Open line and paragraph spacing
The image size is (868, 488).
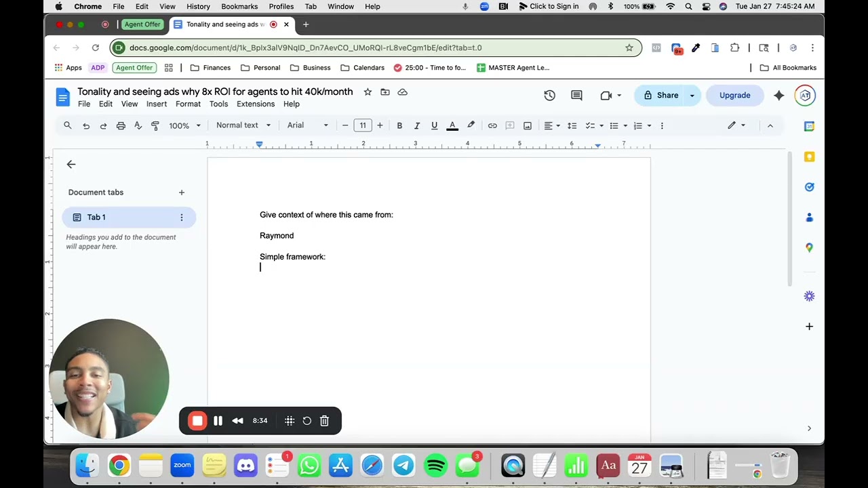click(x=572, y=125)
